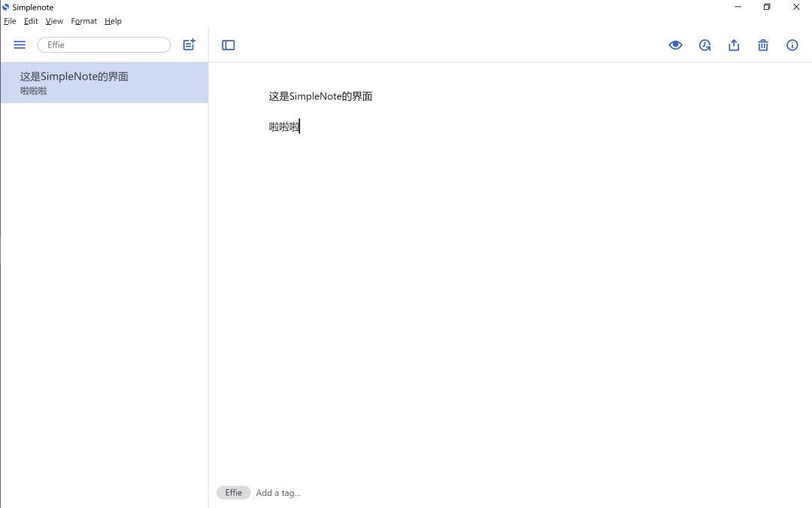Click the Add a tag field

(x=279, y=493)
